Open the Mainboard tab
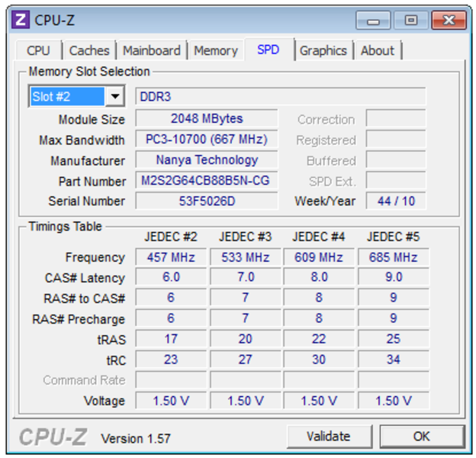 click(x=152, y=51)
